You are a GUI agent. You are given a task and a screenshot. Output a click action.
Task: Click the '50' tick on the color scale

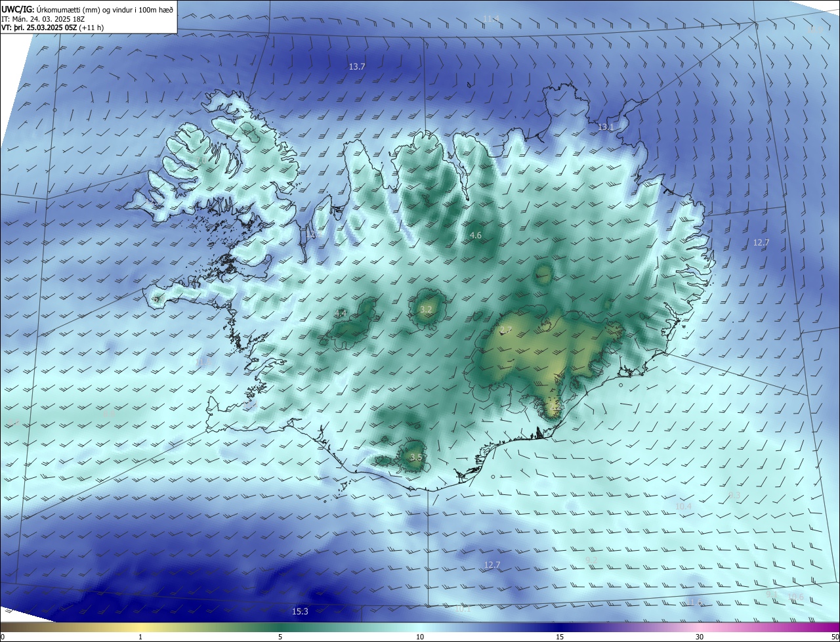point(835,637)
